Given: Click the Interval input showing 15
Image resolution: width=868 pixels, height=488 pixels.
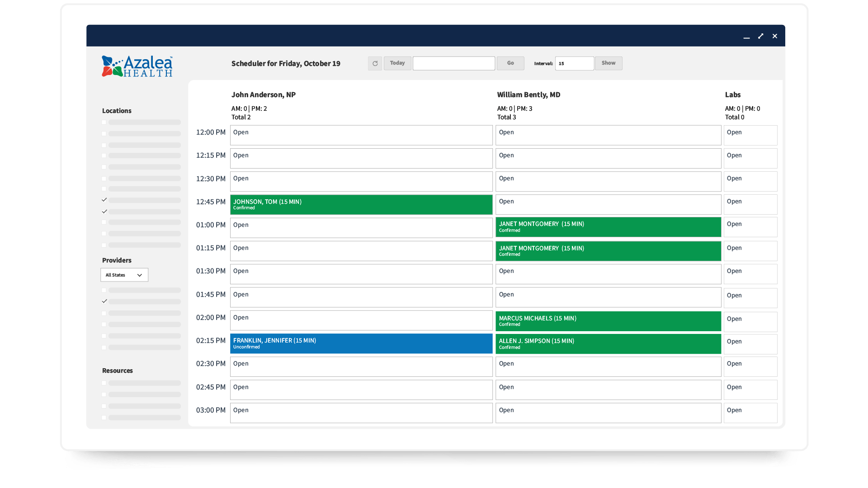Looking at the screenshot, I should 574,63.
